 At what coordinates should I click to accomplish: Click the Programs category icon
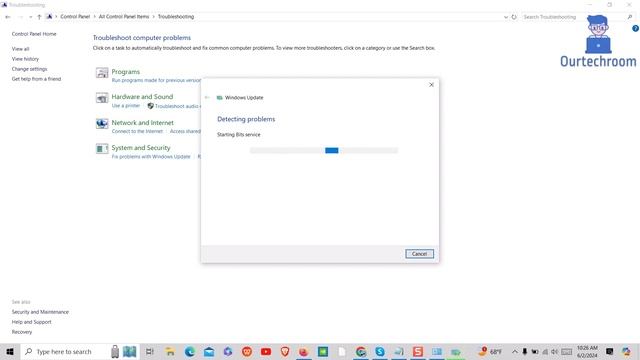(102, 73)
